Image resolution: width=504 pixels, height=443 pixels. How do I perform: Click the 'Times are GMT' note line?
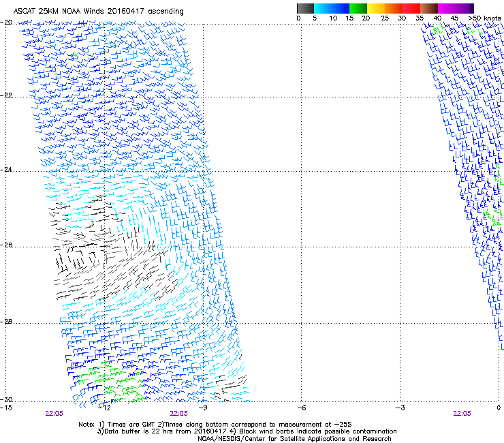click(215, 425)
